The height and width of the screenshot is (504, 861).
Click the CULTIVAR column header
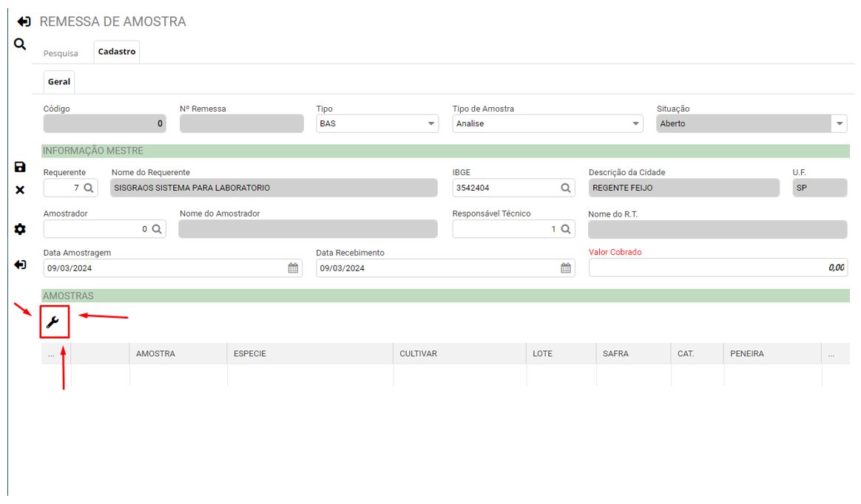[x=418, y=354]
